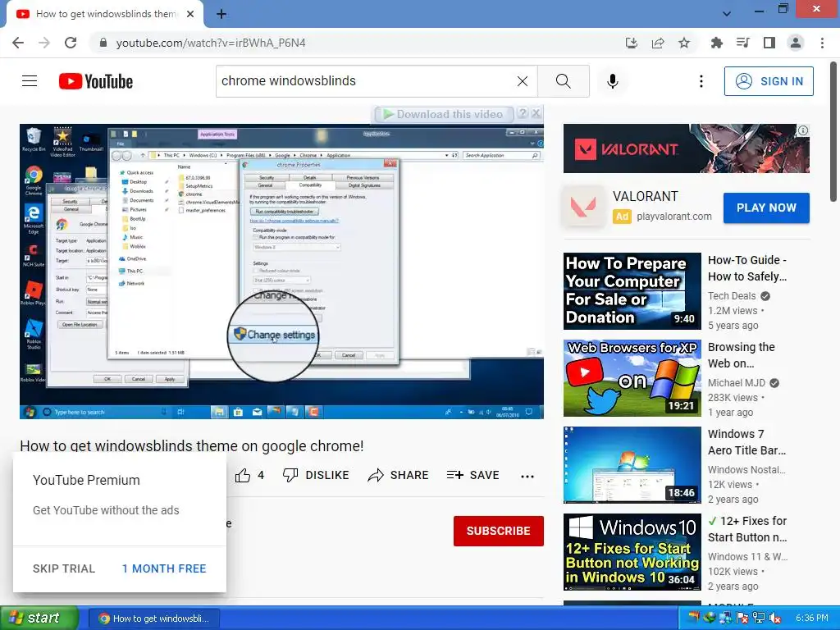Go back to the previous page
The width and height of the screenshot is (840, 630).
coord(18,43)
